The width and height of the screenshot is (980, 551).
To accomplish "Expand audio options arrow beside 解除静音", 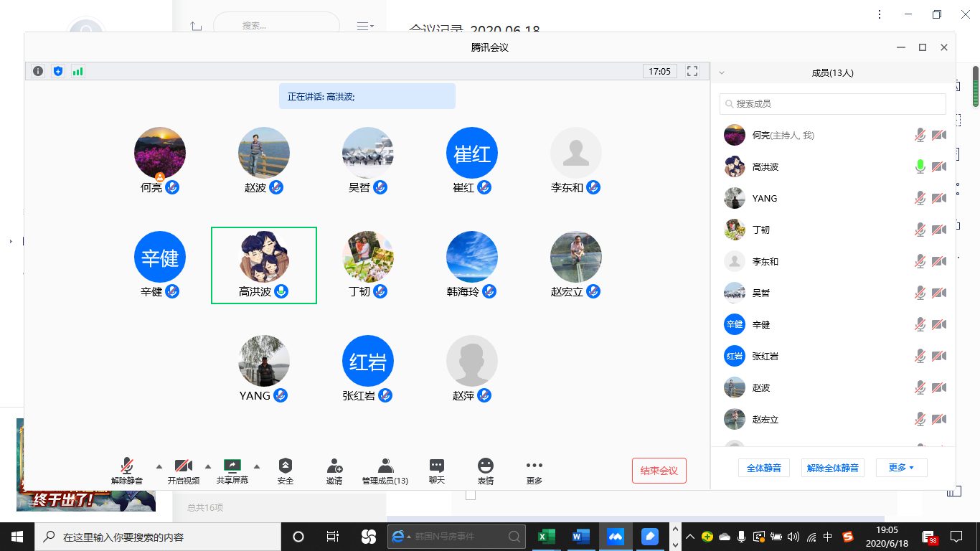I will point(159,465).
